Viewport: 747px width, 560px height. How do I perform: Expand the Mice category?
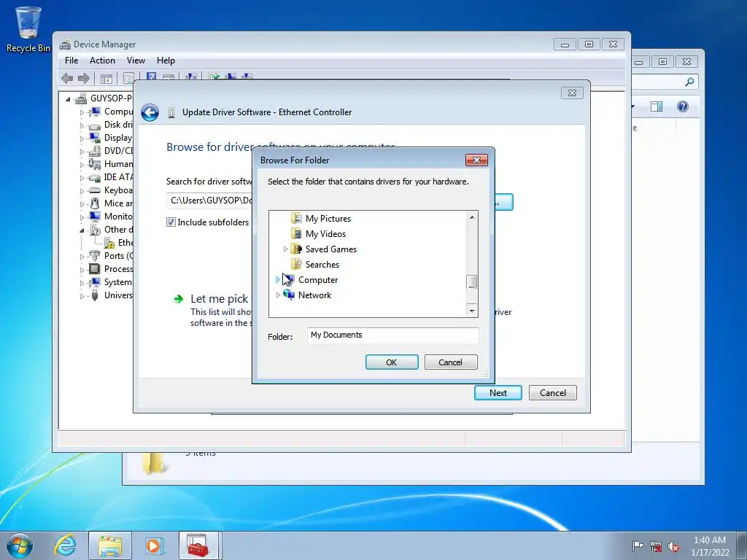[x=82, y=204]
